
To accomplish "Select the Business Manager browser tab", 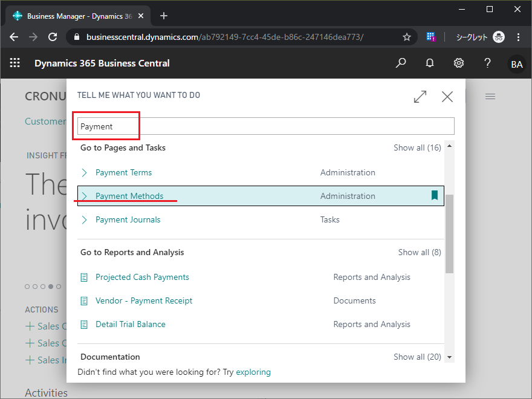I will click(x=78, y=16).
